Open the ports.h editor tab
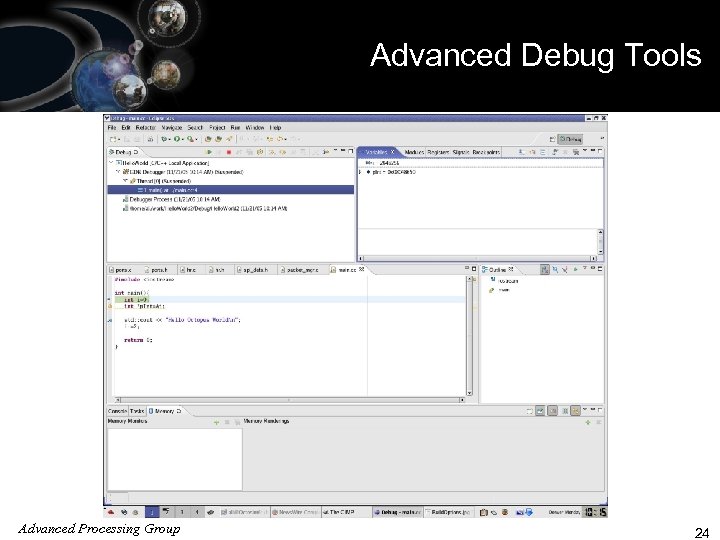 [x=156, y=270]
